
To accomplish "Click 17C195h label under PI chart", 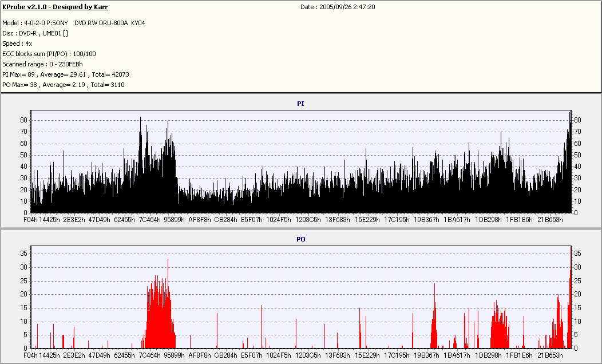I will (397, 220).
